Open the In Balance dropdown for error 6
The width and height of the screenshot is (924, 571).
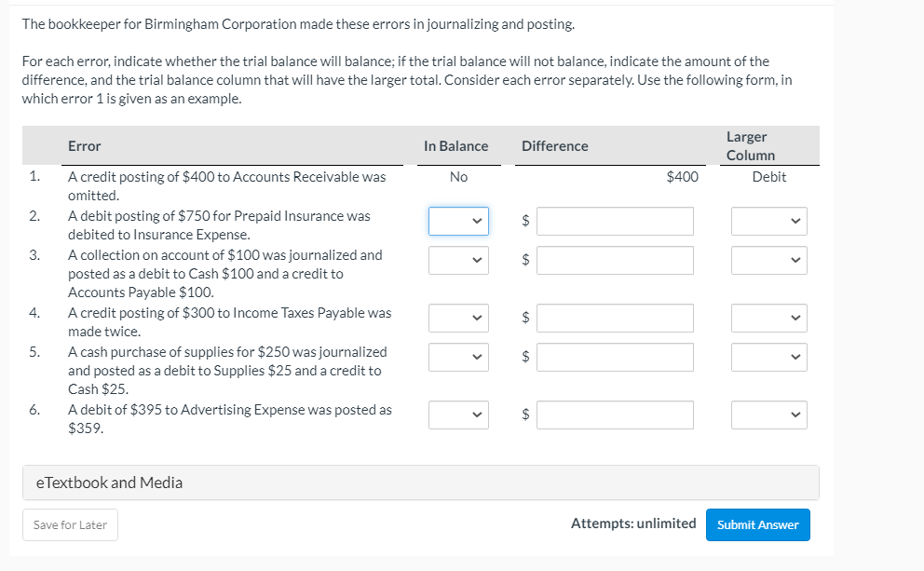tap(458, 415)
